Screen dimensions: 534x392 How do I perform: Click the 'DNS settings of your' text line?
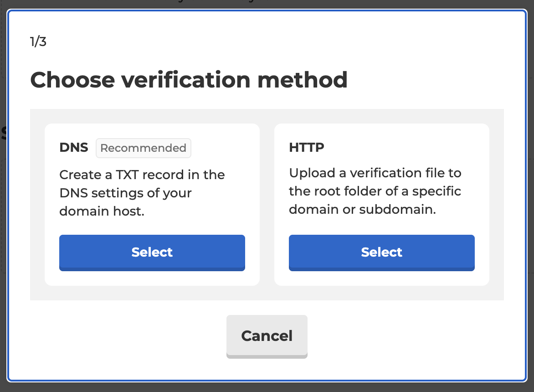[x=125, y=193]
